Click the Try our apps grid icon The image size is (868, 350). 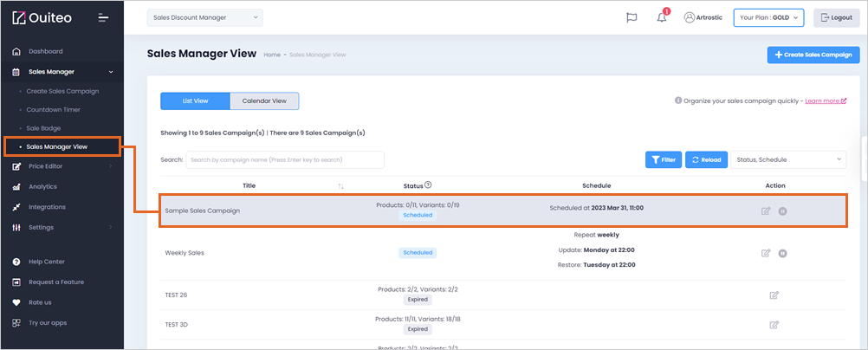coord(16,323)
